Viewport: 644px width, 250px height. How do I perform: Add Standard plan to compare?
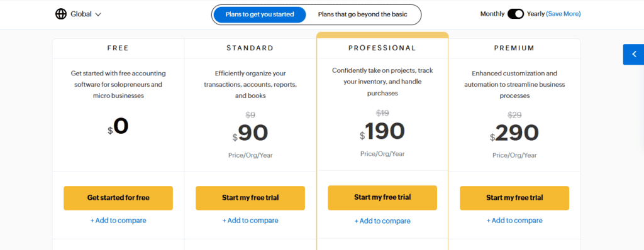[250, 220]
